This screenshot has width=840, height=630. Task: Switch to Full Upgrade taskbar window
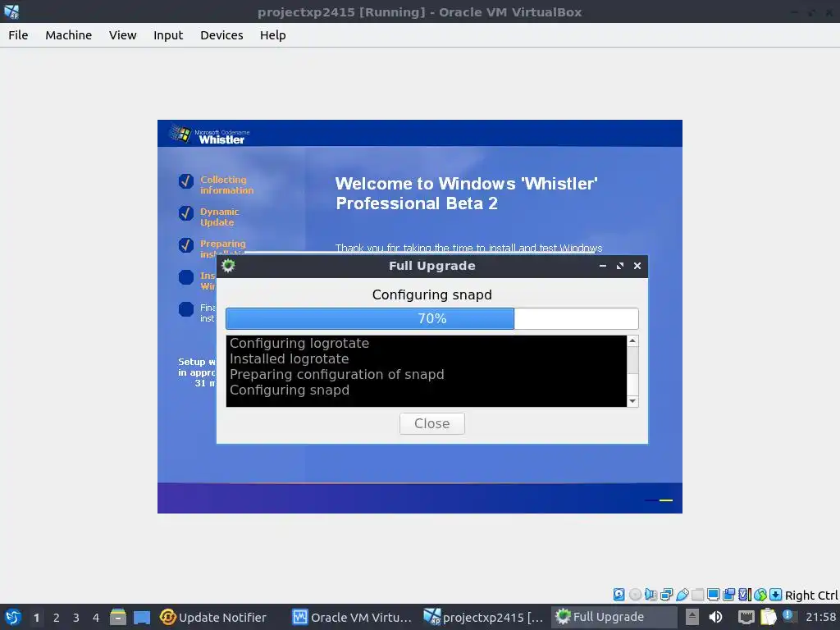click(x=614, y=617)
